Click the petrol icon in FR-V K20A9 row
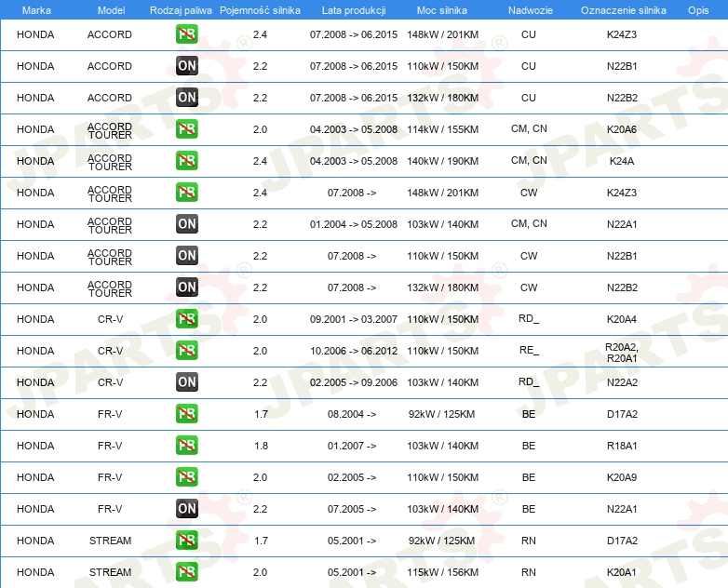Screen dimensions: 728x588 pyautogui.click(x=186, y=477)
